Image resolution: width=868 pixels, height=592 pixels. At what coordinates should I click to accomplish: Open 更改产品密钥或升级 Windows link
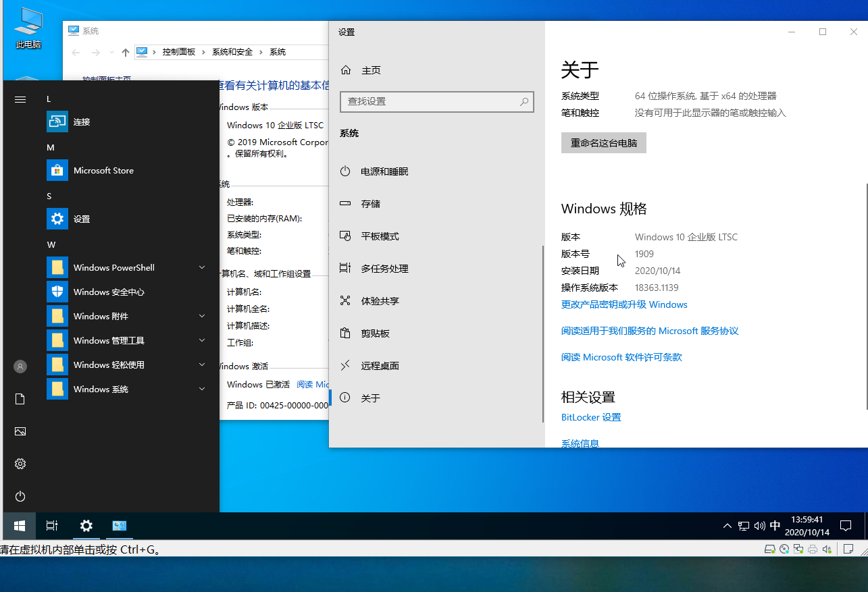coord(624,305)
